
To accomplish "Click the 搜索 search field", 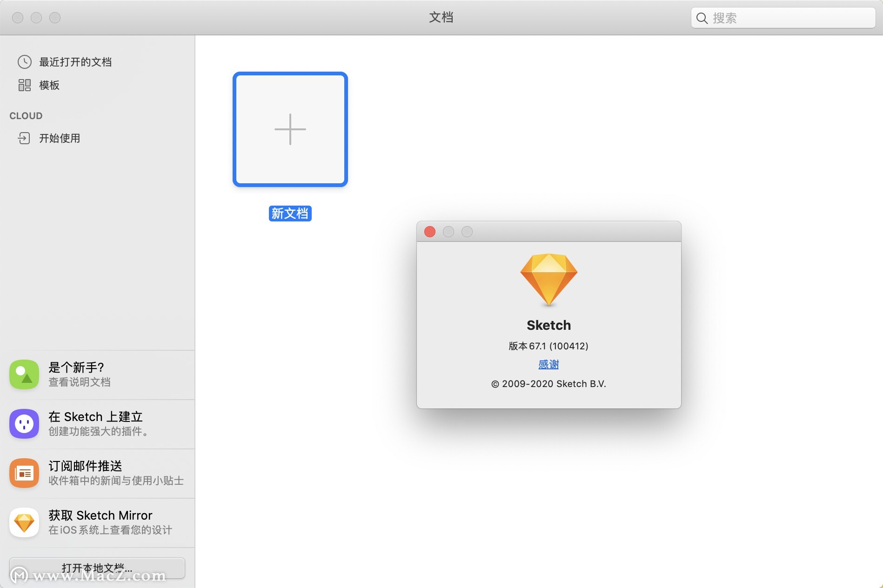I will (783, 18).
